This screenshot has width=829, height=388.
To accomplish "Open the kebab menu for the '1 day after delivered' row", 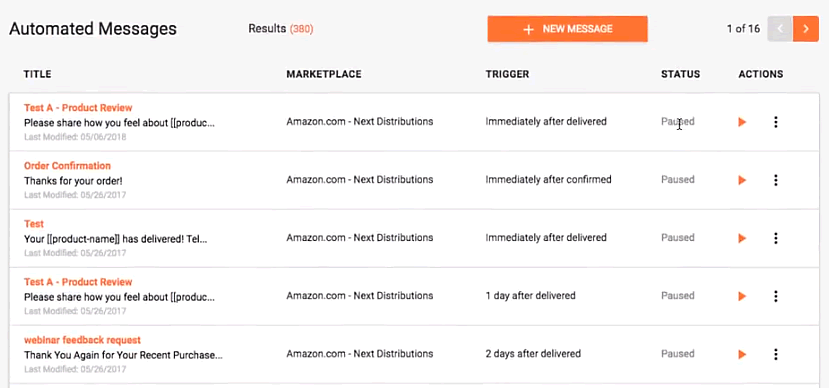I will (x=776, y=297).
